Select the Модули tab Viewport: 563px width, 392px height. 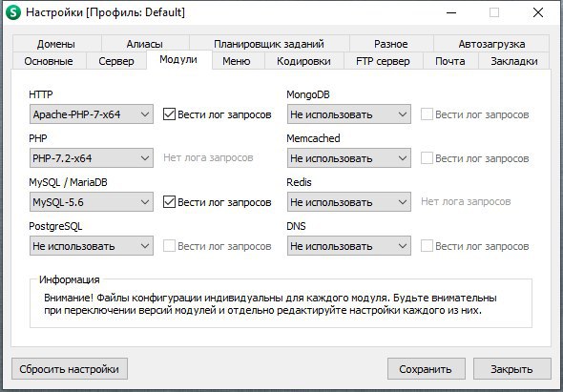coord(178,59)
